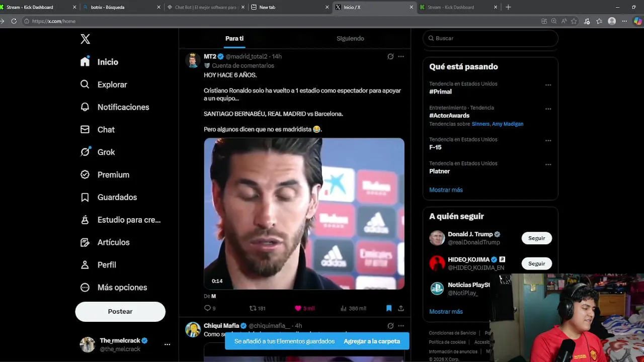Follow HIDEO_KOJIMA with Seguir

click(x=536, y=263)
